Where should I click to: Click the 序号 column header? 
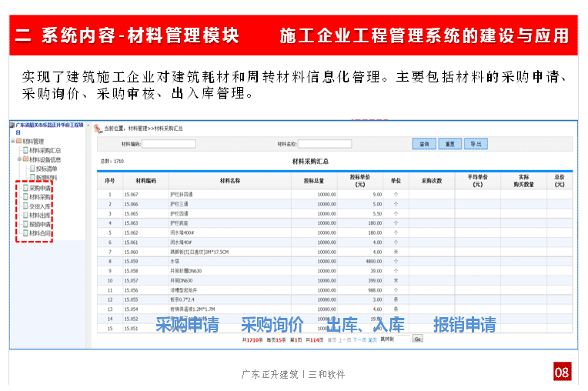(110, 181)
